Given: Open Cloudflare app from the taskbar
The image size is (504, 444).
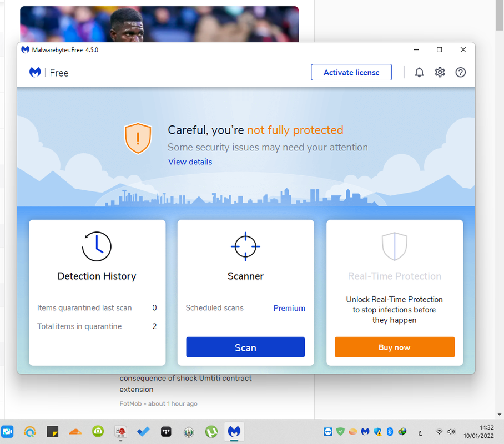Looking at the screenshot, I should click(x=75, y=431).
